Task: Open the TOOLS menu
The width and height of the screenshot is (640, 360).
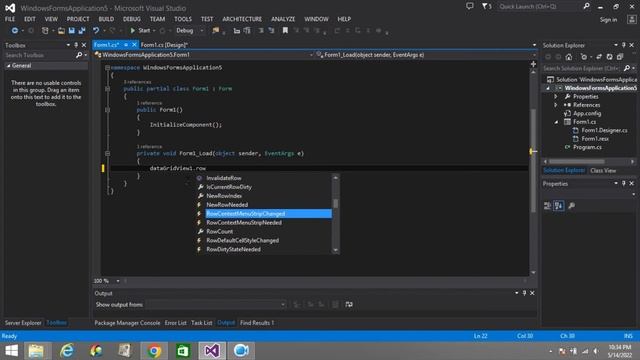Action: click(182, 19)
